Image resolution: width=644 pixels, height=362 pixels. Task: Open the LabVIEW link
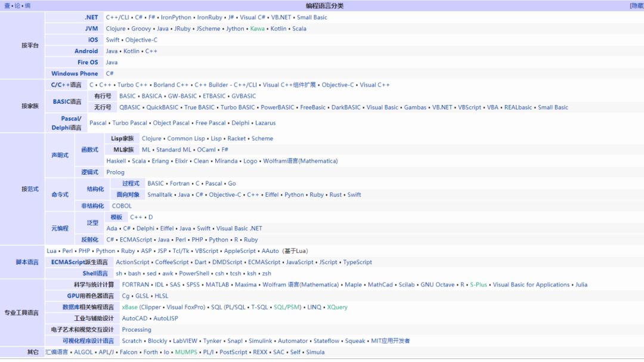[185, 341]
